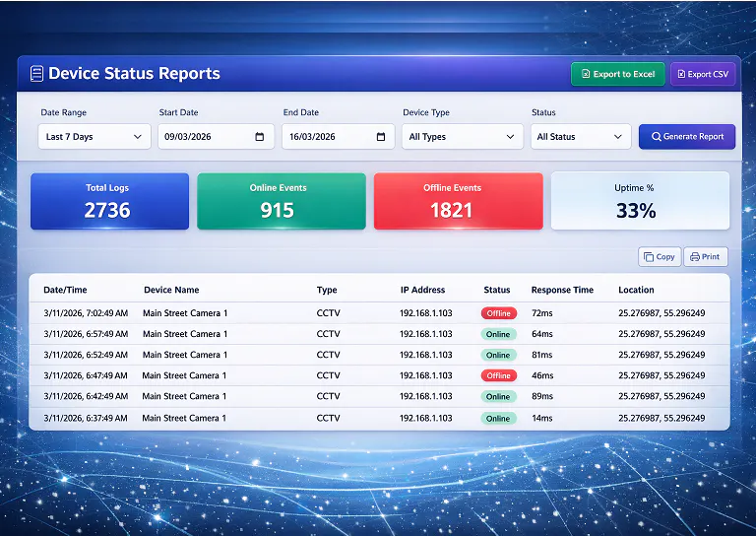The width and height of the screenshot is (756, 536).
Task: Click the 64ms response time value
Action: pos(542,334)
